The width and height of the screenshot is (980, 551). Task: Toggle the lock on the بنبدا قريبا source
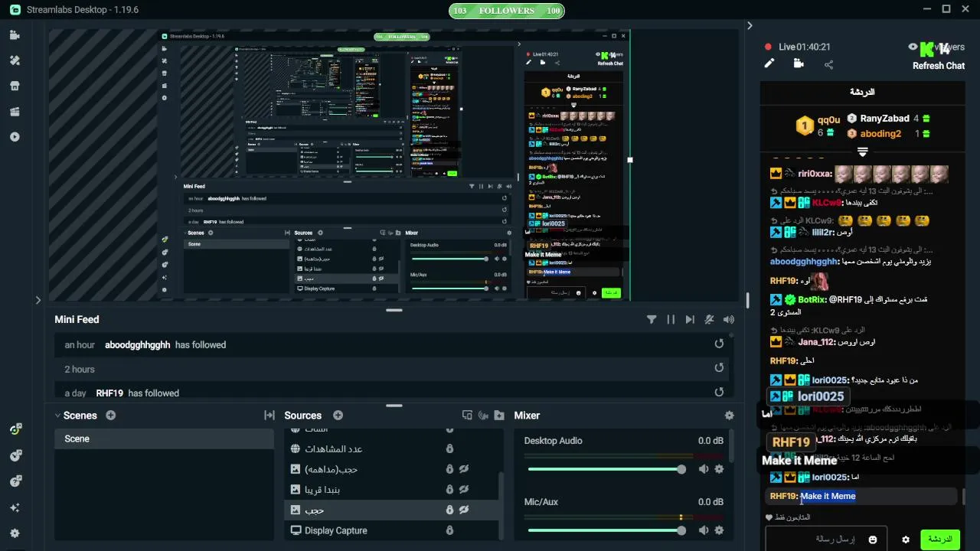point(450,490)
